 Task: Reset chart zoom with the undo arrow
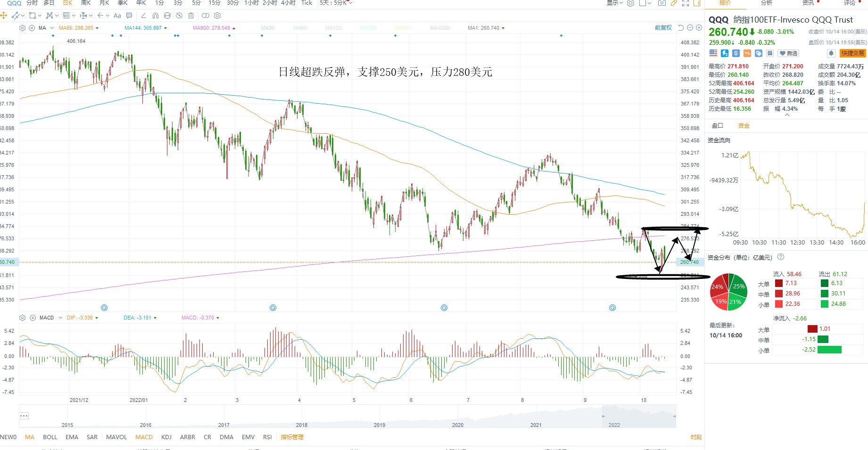pos(681,28)
